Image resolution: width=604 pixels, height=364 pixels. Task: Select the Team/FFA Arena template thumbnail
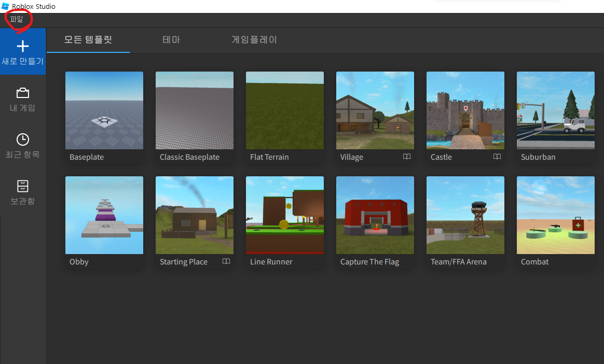click(x=465, y=215)
